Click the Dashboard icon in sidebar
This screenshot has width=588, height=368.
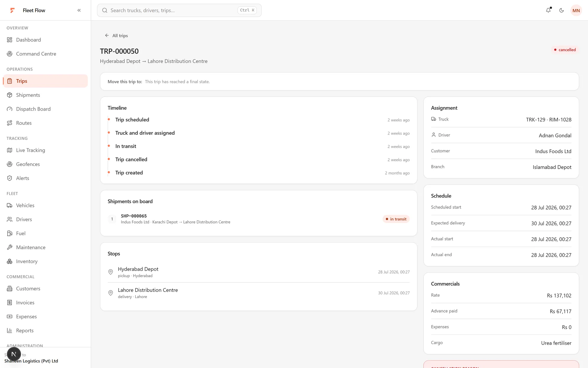tap(10, 40)
